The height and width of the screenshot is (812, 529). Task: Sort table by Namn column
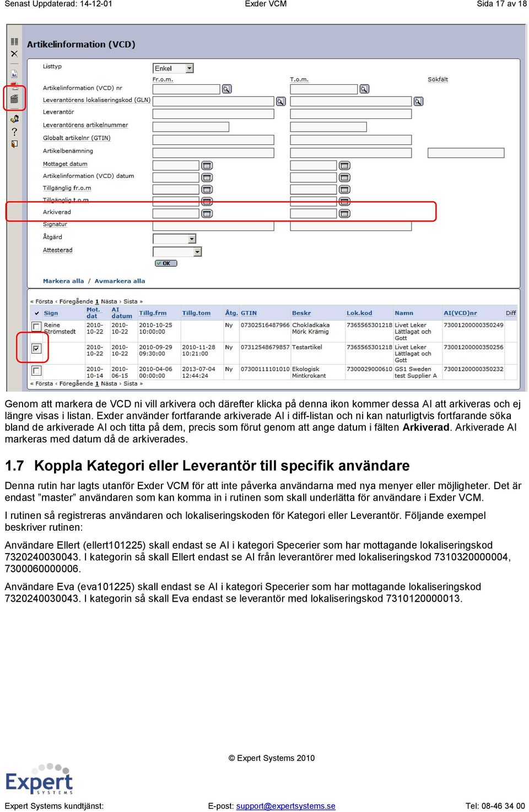(x=404, y=313)
